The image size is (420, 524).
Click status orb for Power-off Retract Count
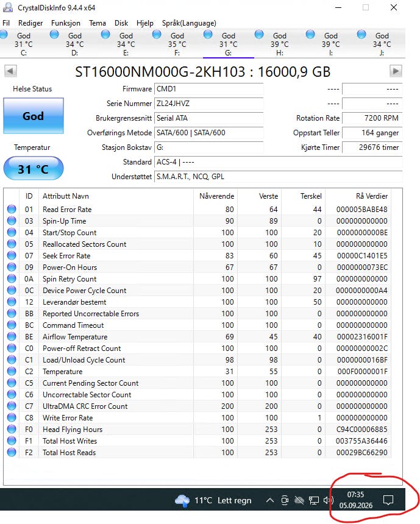[x=12, y=349]
